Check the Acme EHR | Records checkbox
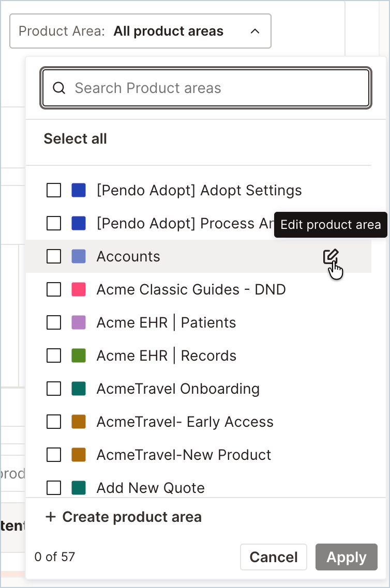Screen dimensions: 390x588 [54, 355]
